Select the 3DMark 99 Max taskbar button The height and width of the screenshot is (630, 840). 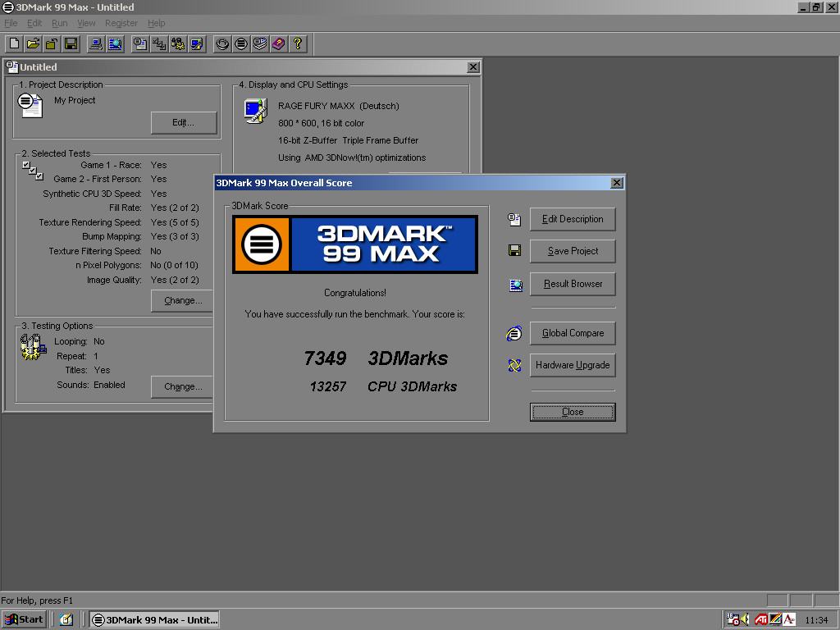pyautogui.click(x=154, y=620)
